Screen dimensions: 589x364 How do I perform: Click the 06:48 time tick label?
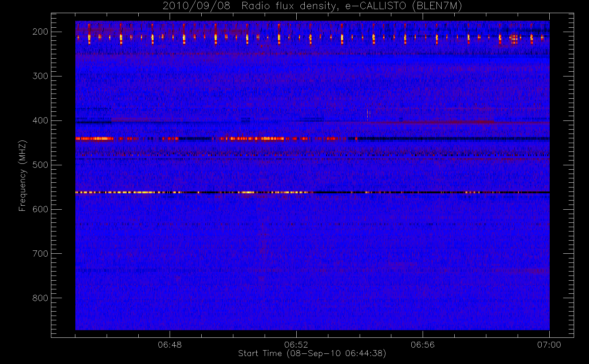tap(170, 345)
